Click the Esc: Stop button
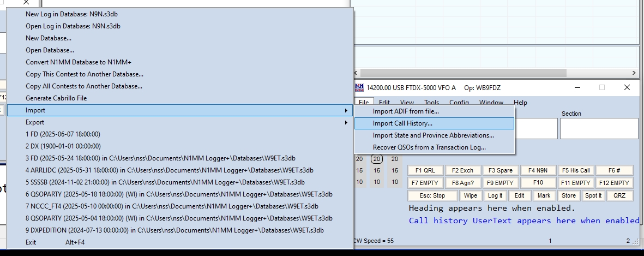 click(432, 195)
